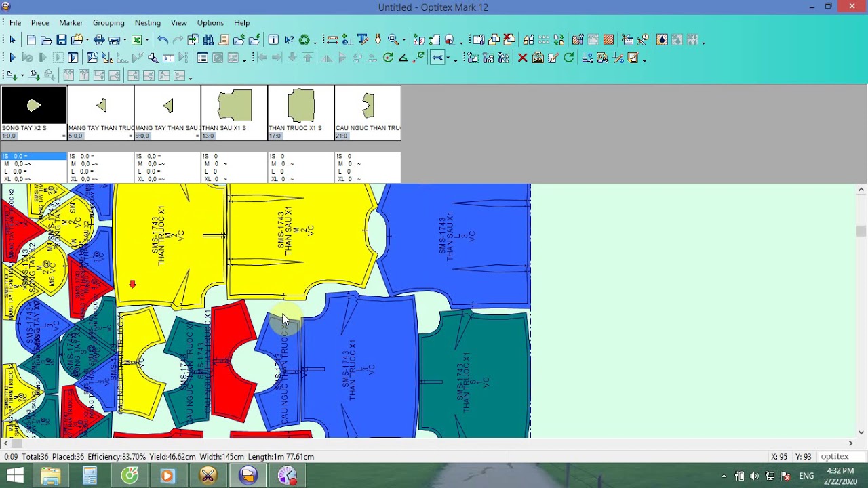Click the printer icon
This screenshot has height=488, width=868.
point(99,40)
